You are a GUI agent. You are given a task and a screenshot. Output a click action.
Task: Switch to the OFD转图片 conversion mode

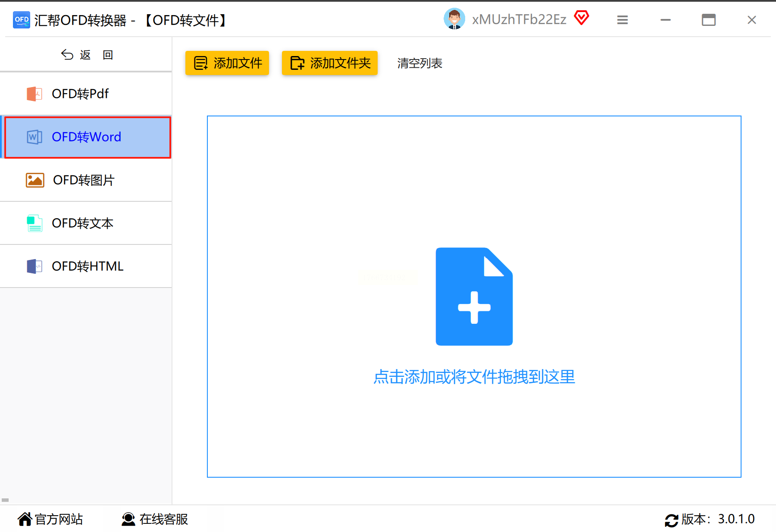(86, 180)
